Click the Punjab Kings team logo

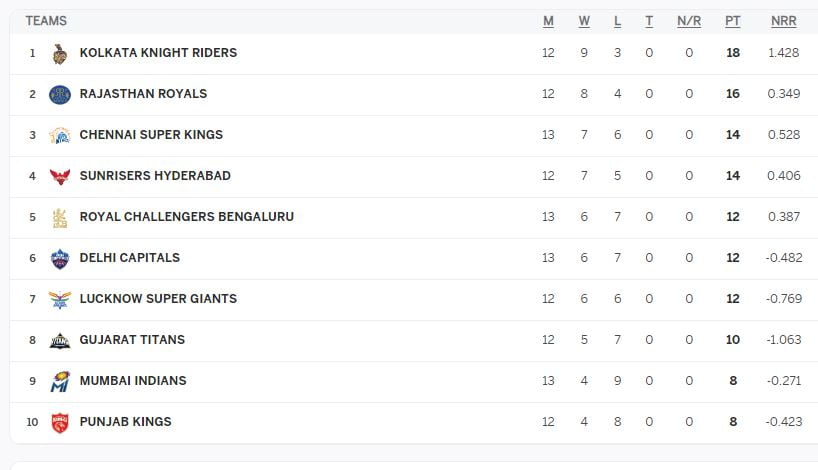60,423
